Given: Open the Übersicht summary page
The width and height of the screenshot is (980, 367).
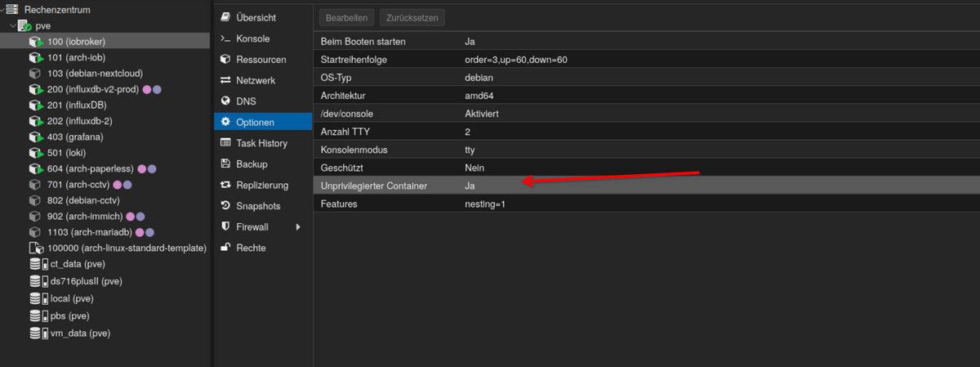Looking at the screenshot, I should (262, 18).
